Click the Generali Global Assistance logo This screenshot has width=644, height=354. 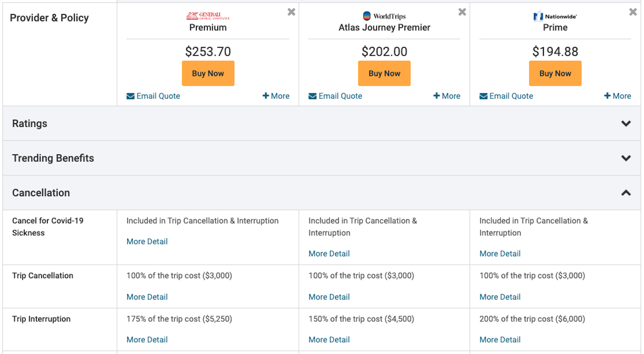click(x=208, y=16)
